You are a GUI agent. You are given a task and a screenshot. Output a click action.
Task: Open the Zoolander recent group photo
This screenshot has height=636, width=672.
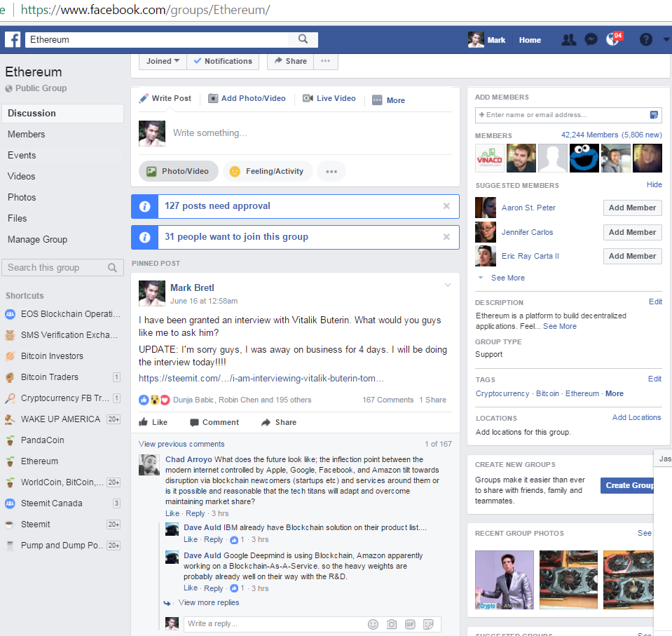[x=505, y=580]
